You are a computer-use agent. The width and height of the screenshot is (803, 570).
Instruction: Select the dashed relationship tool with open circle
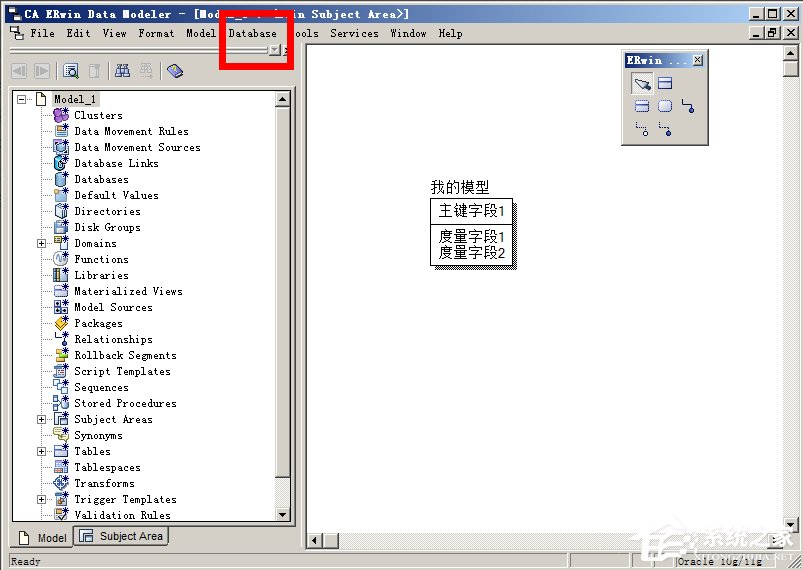(x=642, y=129)
